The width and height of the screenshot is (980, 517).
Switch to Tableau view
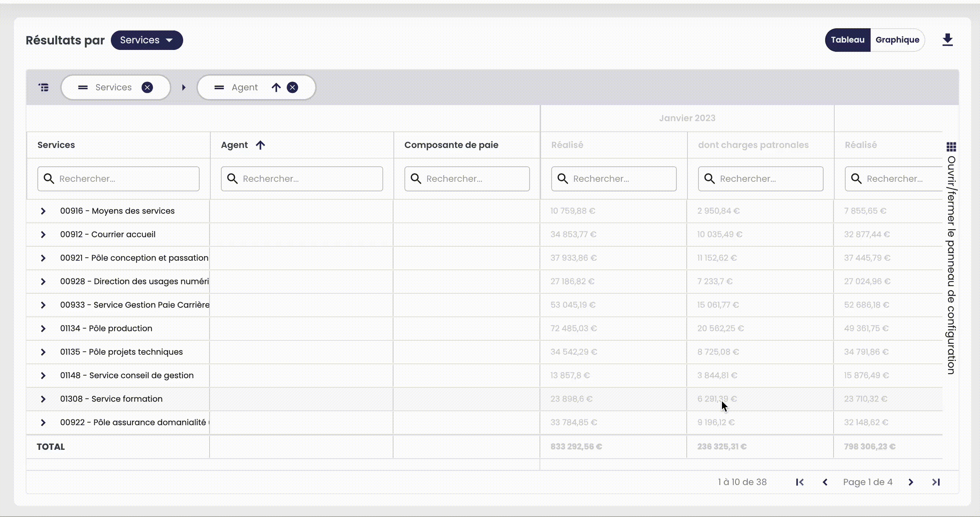847,40
